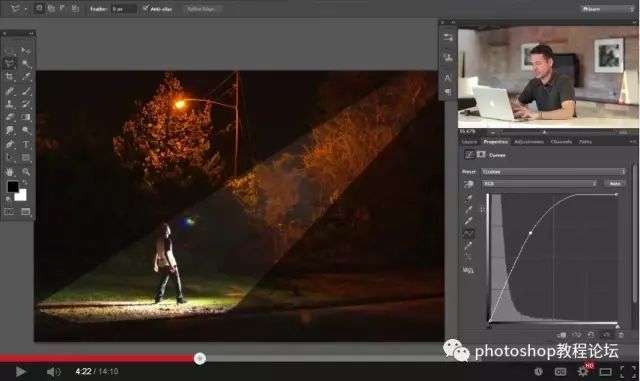
Task: Click the video play button
Action: (20, 372)
